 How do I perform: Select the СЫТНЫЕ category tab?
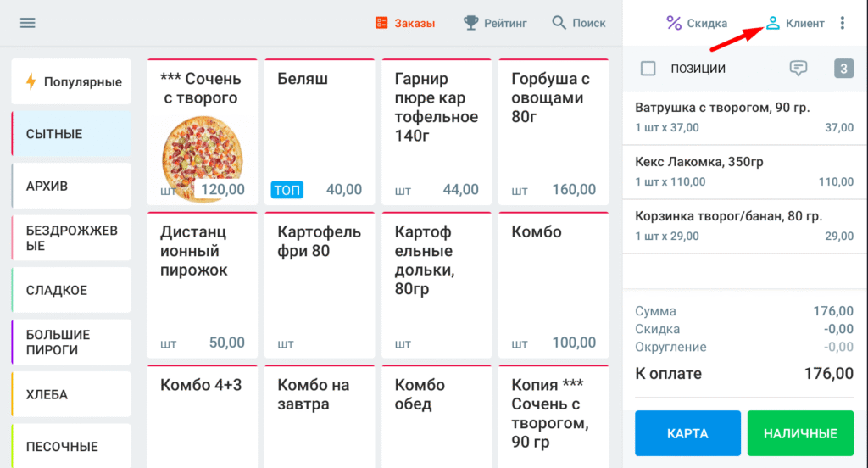pyautogui.click(x=71, y=134)
